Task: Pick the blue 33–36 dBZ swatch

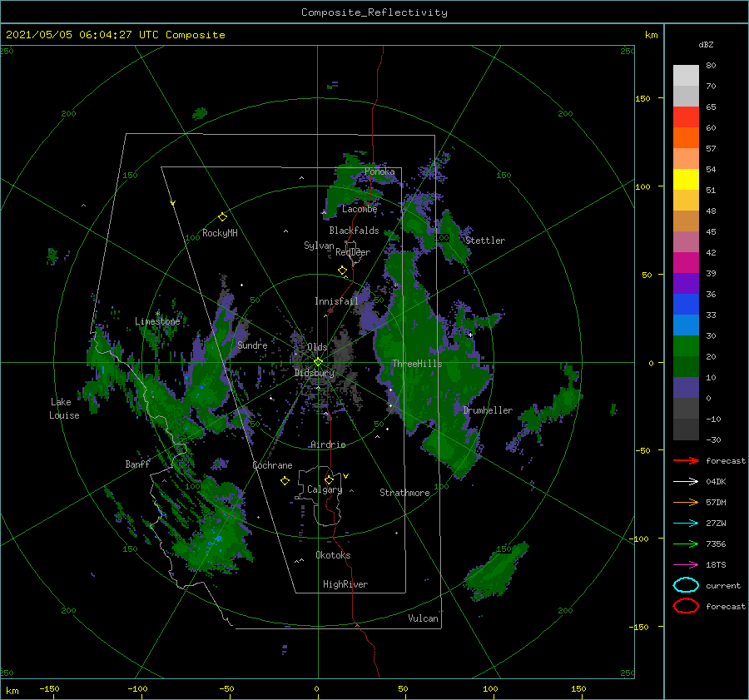Action: pyautogui.click(x=686, y=305)
